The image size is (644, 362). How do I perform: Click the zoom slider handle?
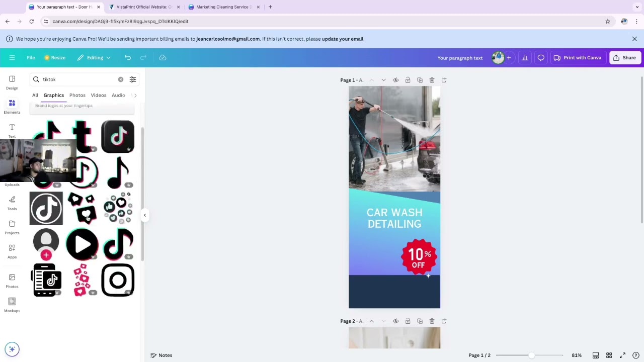(x=531, y=355)
